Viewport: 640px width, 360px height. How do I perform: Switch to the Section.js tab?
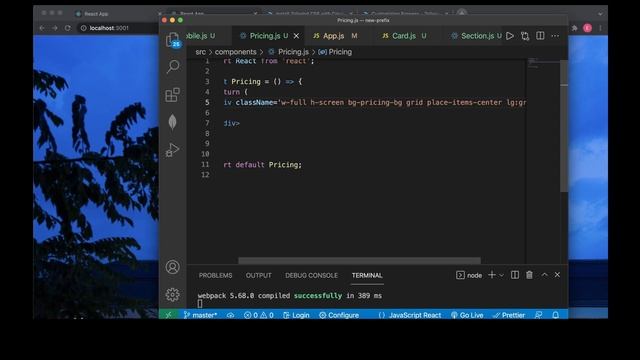[x=476, y=36]
